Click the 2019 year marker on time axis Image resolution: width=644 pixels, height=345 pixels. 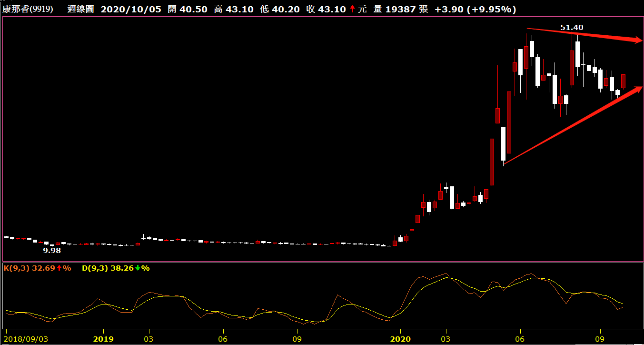[x=103, y=339]
